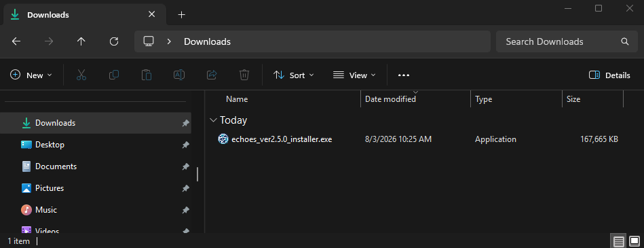Toggle the Details pane
644x248 pixels.
coord(609,75)
